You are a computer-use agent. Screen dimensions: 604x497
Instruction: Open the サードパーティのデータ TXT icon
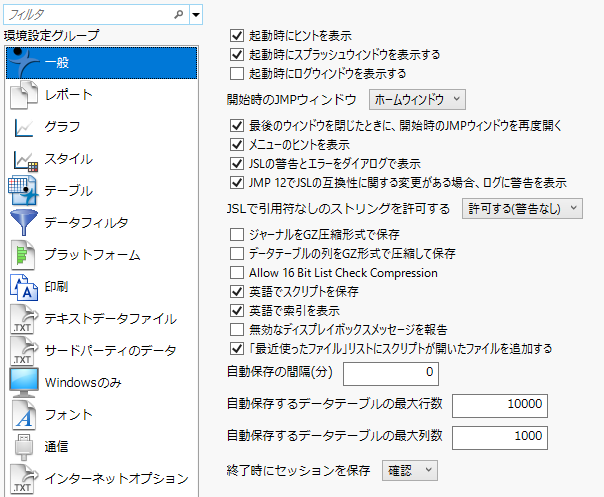24,351
